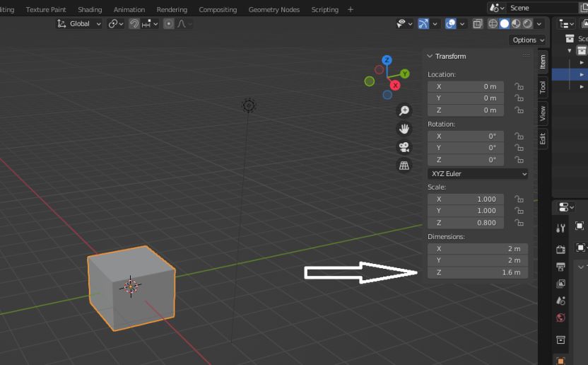
Task: Open the Output properties printer icon
Action: 561,267
